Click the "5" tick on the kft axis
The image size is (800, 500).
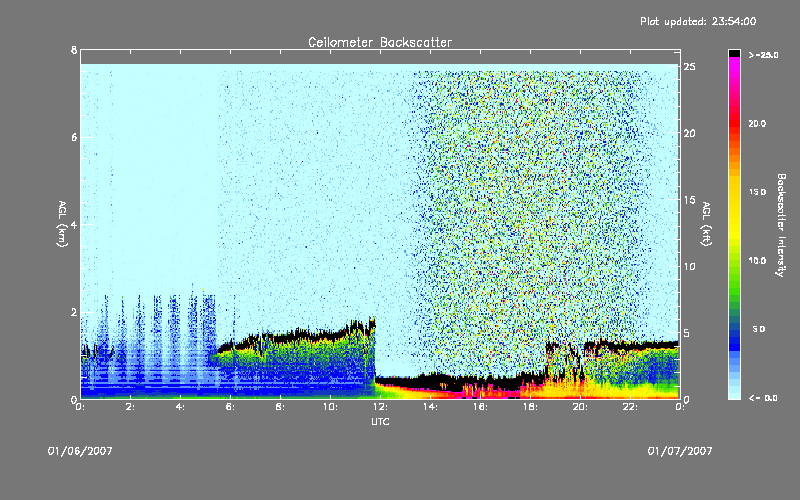[687, 333]
